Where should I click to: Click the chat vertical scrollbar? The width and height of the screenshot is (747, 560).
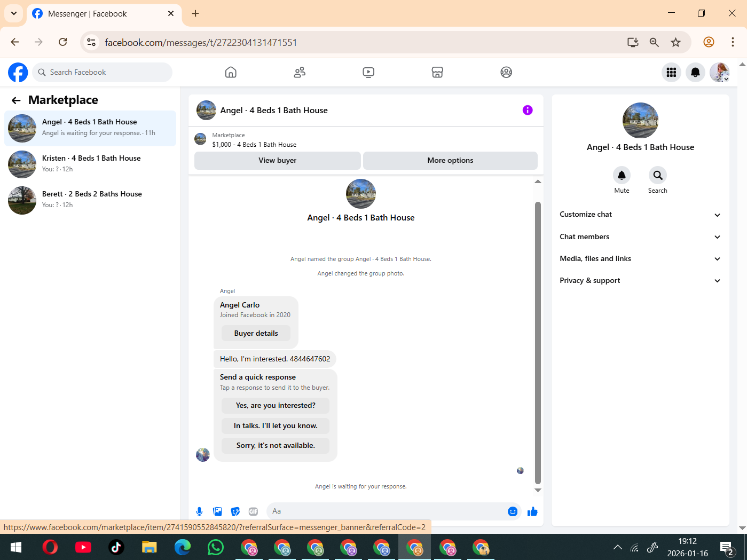tap(538, 343)
